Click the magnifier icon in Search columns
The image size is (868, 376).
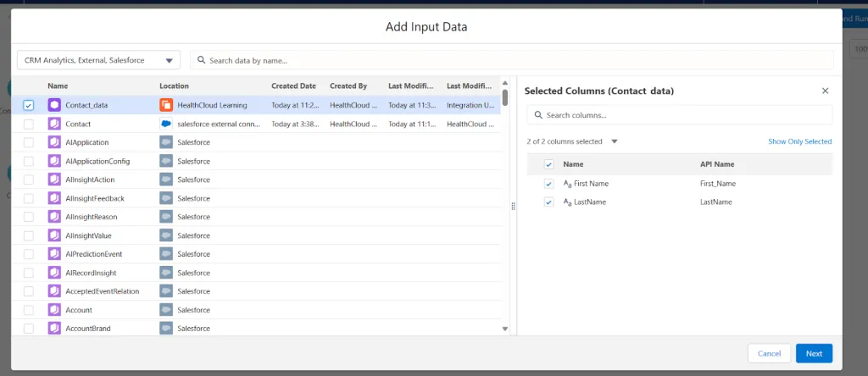tap(538, 115)
